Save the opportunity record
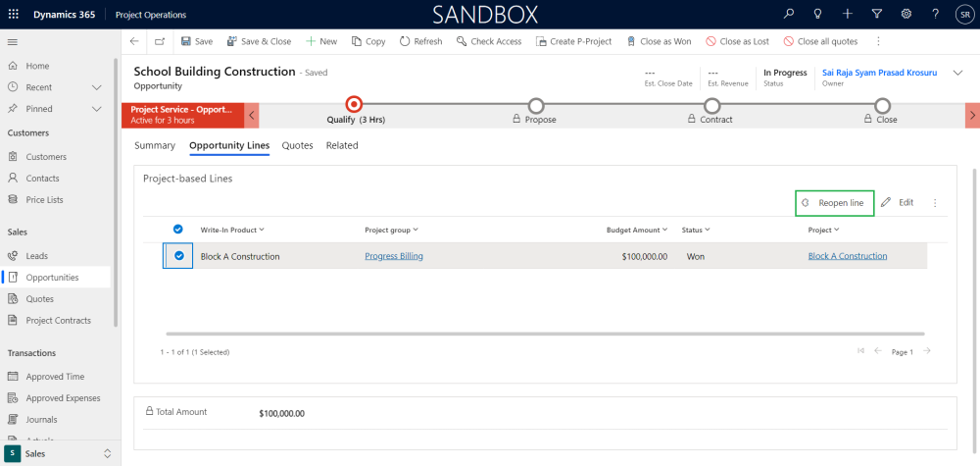The height and width of the screenshot is (466, 980). coord(197,41)
